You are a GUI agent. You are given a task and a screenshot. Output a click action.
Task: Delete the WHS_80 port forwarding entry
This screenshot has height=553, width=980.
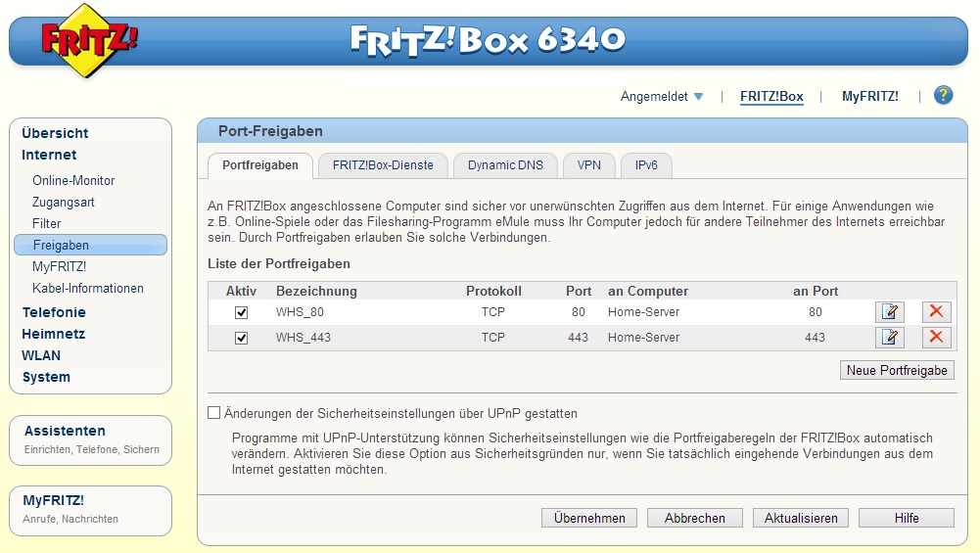pyautogui.click(x=936, y=312)
